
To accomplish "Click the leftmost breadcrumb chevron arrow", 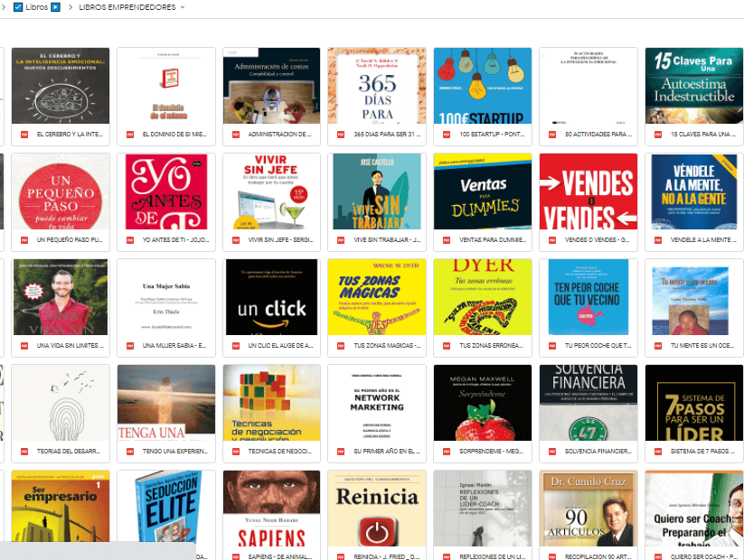I will point(4,7).
